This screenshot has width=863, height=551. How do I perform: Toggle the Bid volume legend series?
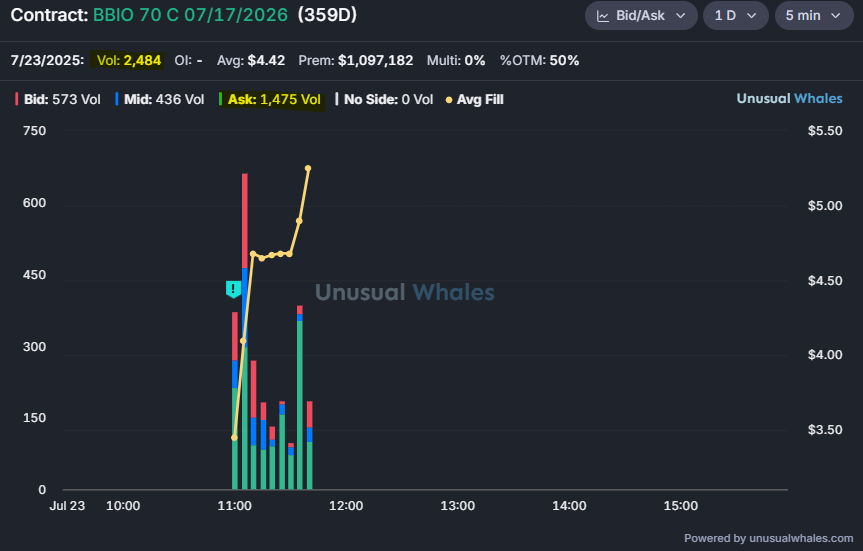click(58, 100)
